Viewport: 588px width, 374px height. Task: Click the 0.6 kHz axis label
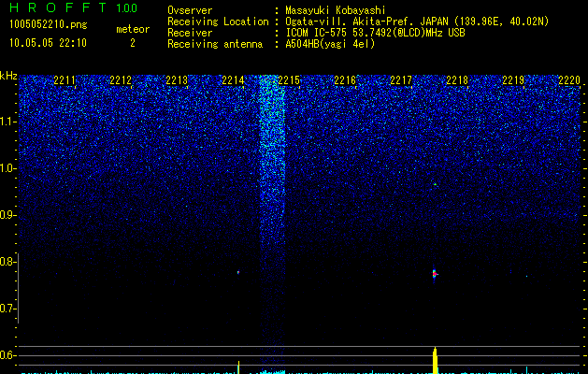click(8, 355)
